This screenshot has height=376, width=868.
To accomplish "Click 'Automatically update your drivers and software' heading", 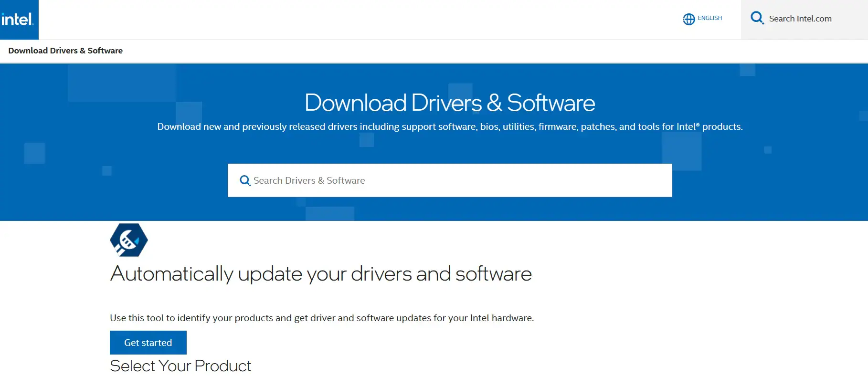I will click(321, 274).
